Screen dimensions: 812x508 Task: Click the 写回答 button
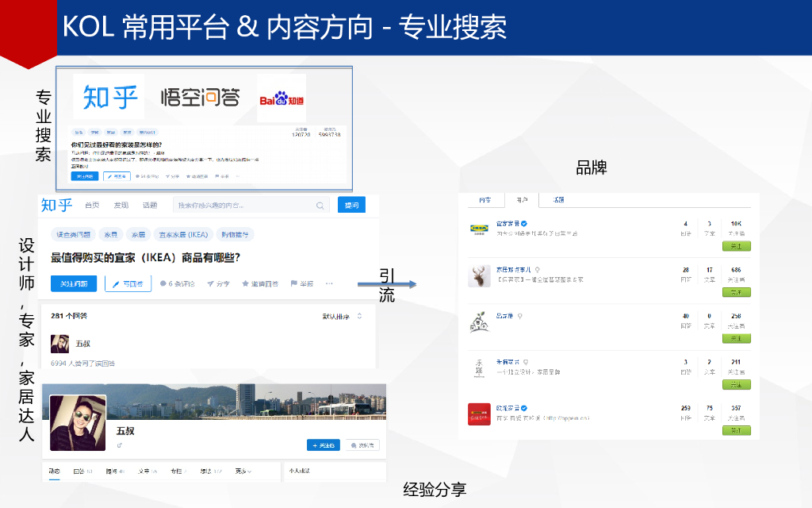pos(128,283)
